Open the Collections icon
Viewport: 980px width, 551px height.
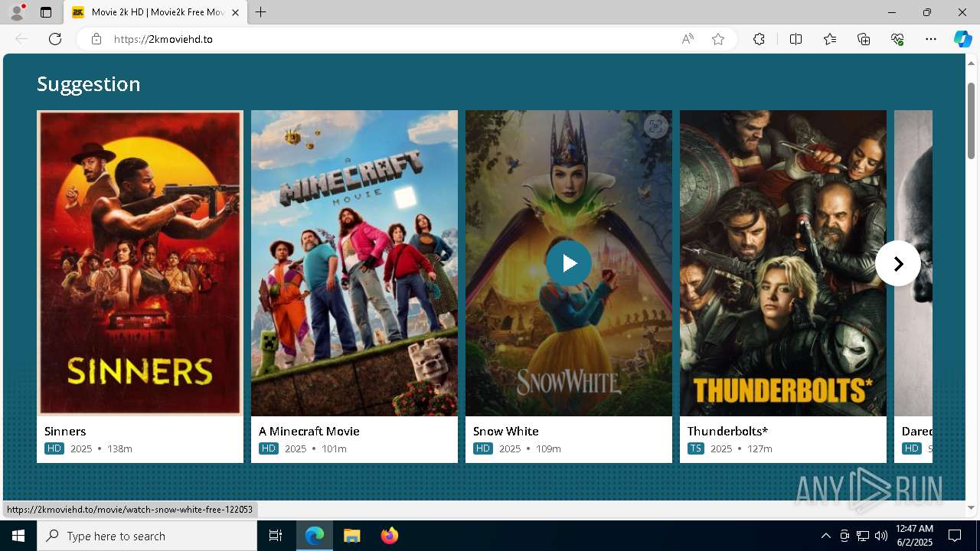(864, 39)
